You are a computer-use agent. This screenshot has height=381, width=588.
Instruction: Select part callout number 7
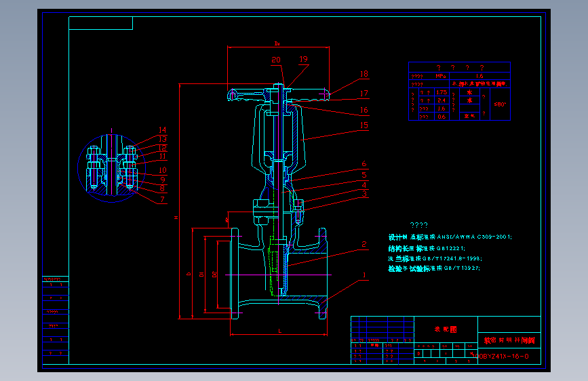click(x=162, y=199)
